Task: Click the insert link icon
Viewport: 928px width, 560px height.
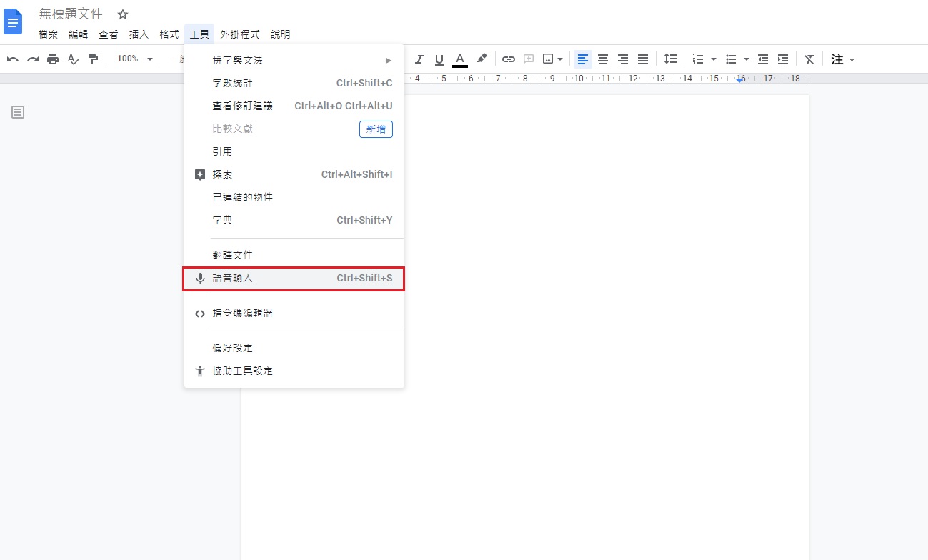Action: pyautogui.click(x=509, y=59)
